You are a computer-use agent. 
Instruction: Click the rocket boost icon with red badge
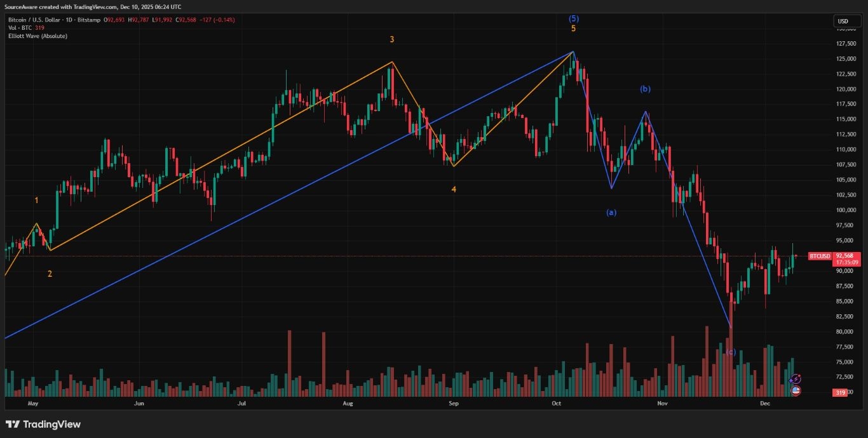796,378
